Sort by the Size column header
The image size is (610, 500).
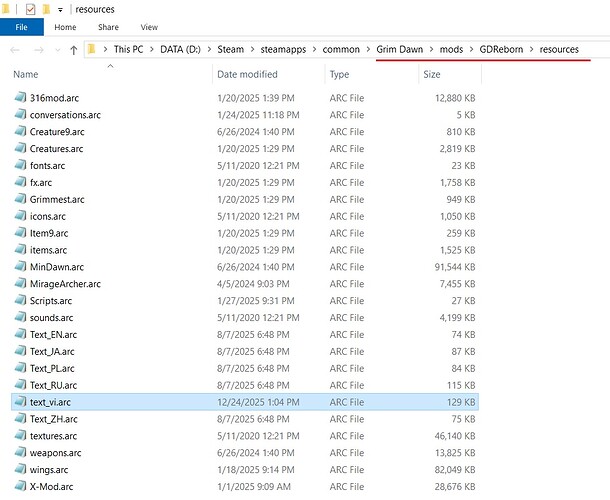point(432,74)
